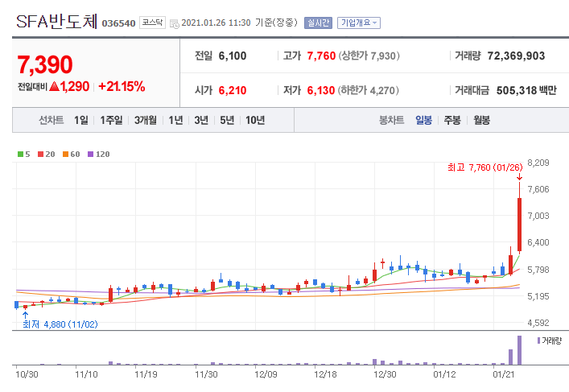The width and height of the screenshot is (569, 392).
Task: Click the 12/30 date label on axis
Action: point(385,374)
